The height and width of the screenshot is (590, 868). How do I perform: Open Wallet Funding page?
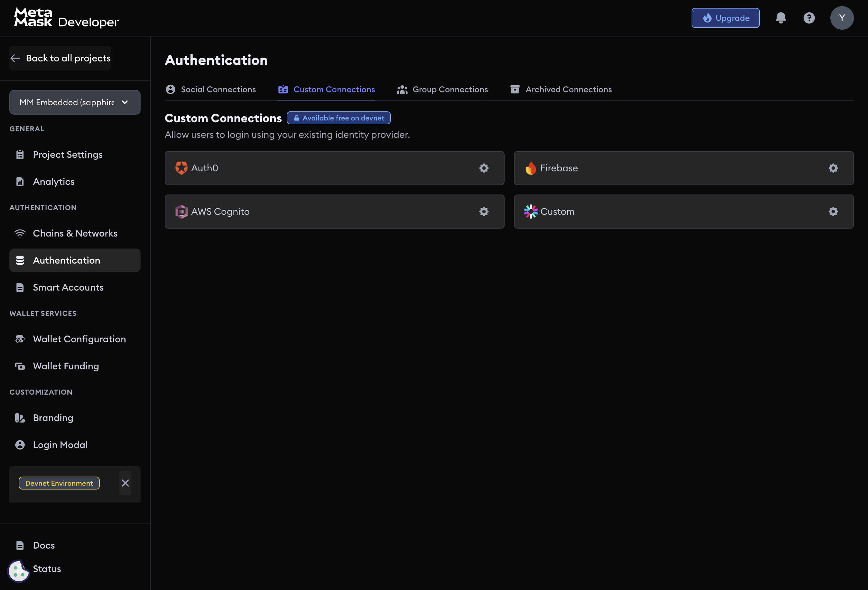pos(75,366)
